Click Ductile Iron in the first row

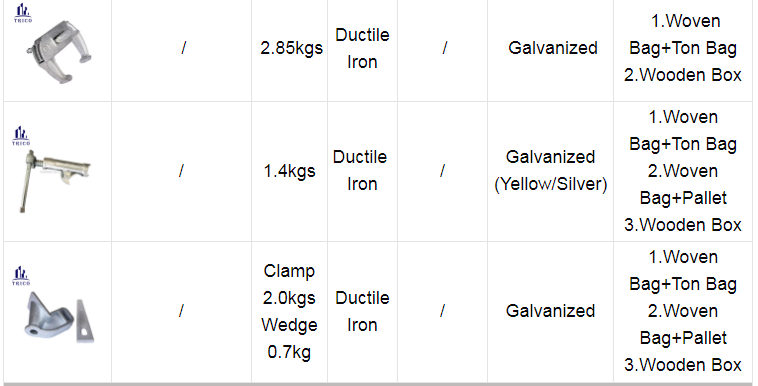tap(363, 48)
